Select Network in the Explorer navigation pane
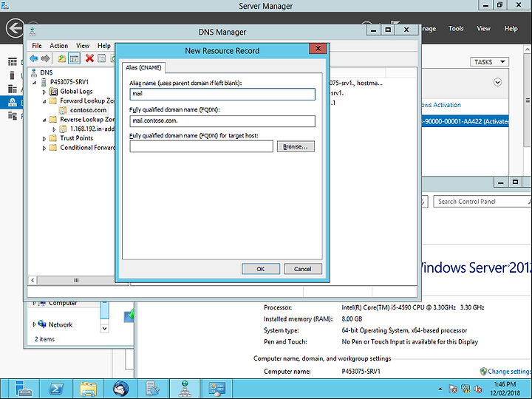This screenshot has width=532, height=399. point(61,324)
